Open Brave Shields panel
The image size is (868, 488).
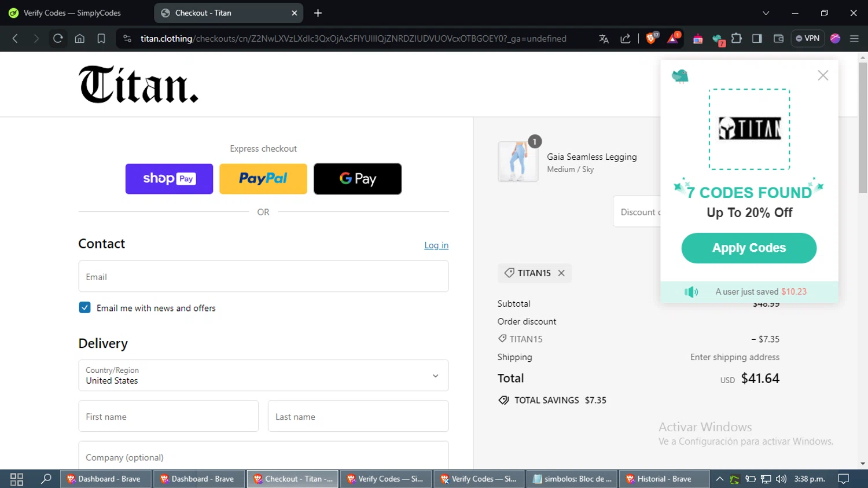[x=652, y=38]
